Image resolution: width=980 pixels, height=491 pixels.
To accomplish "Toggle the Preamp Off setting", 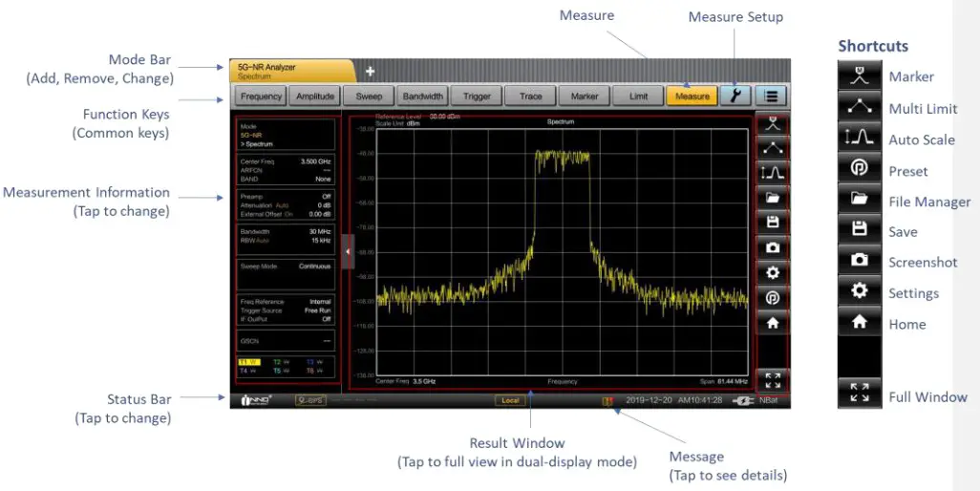I will point(286,196).
